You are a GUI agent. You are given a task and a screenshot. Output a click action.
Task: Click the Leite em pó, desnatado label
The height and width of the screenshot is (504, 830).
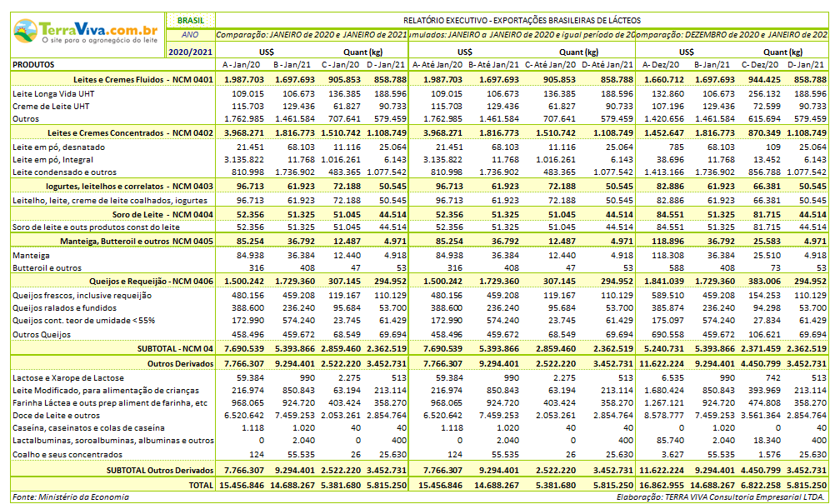(59, 147)
